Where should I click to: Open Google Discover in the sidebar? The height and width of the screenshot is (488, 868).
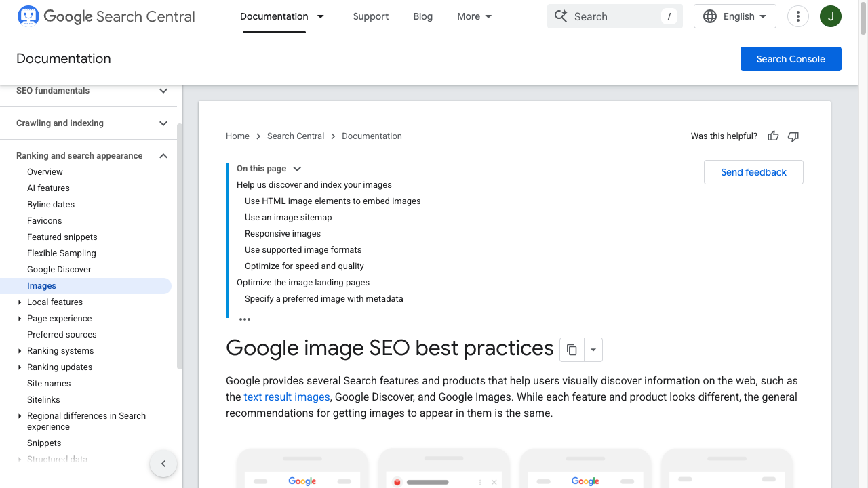59,270
